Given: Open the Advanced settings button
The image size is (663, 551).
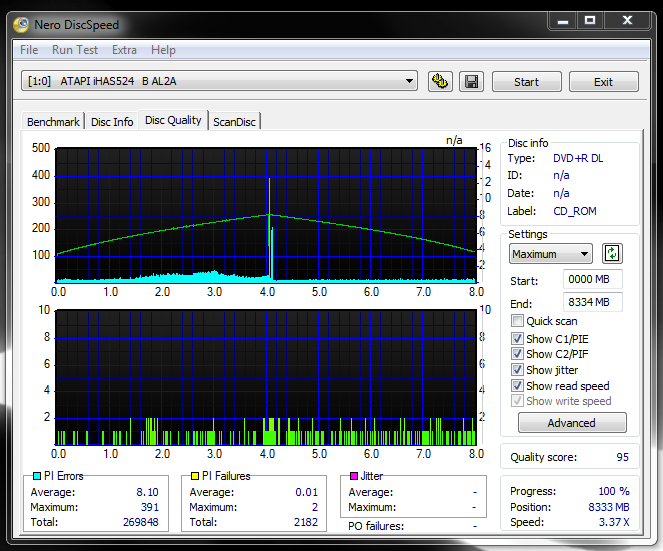Looking at the screenshot, I should point(571,423).
